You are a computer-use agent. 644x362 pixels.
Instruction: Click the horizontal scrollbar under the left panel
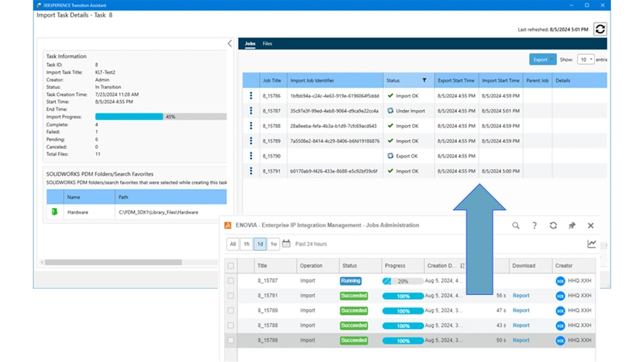click(113, 262)
